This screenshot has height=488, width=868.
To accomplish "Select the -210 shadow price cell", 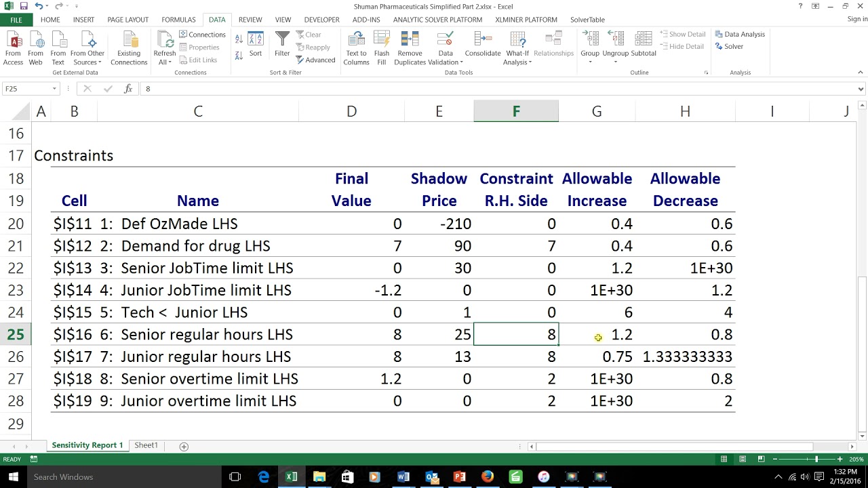I will click(x=439, y=224).
